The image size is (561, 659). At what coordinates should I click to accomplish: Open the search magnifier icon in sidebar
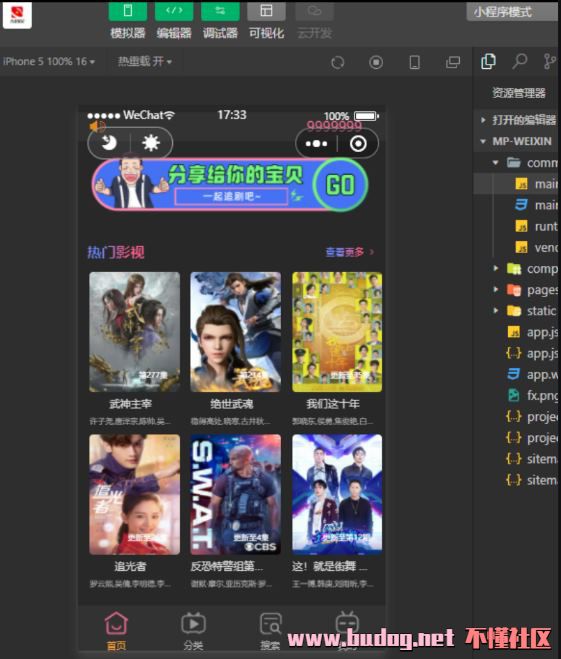coord(519,61)
